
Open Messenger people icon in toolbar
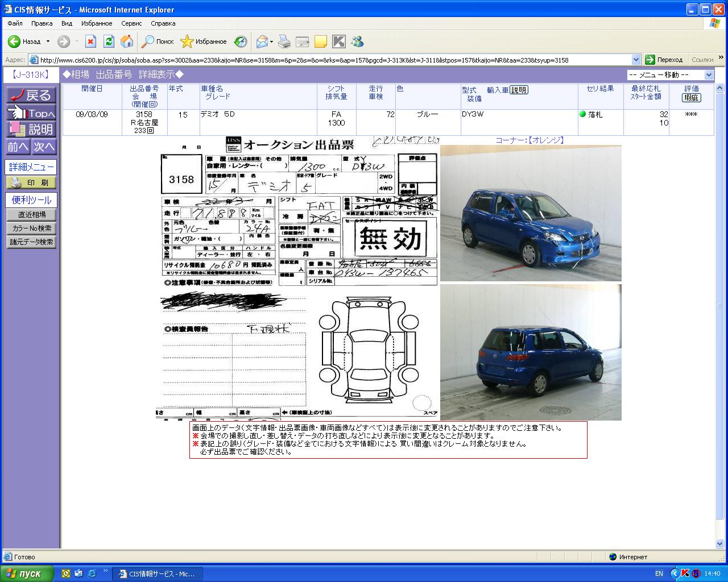click(357, 41)
